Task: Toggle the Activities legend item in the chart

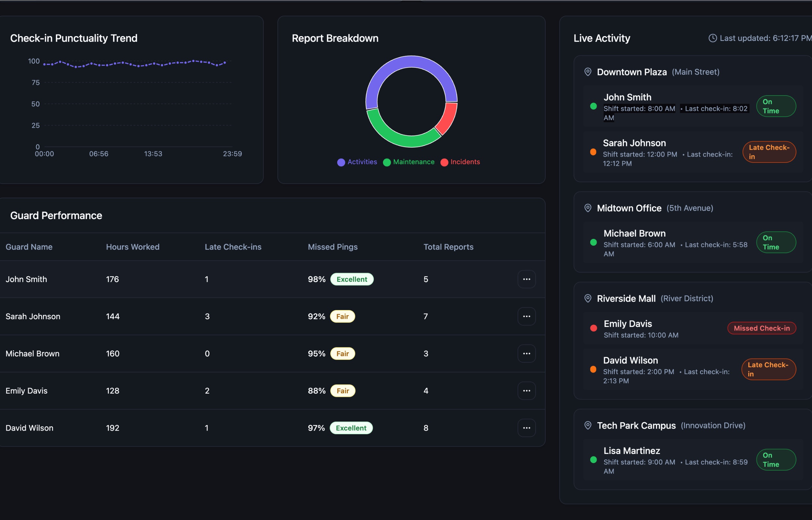Action: coord(357,162)
